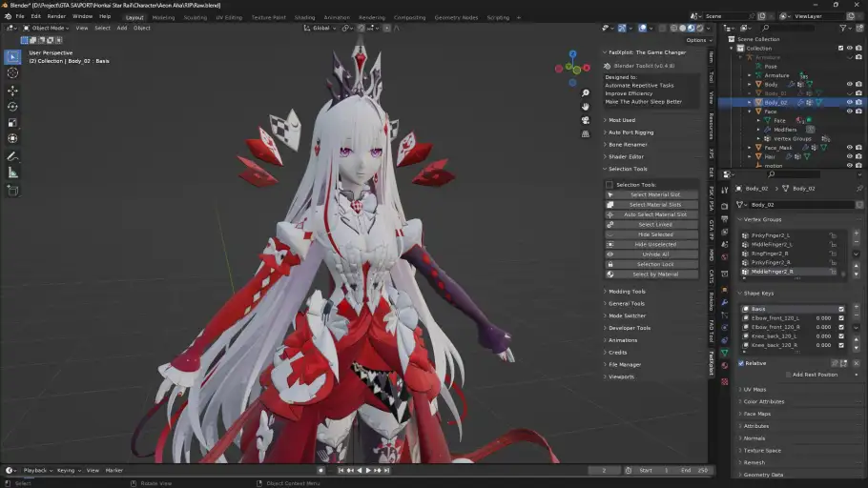Switch to the Shading workspace tab
868x488 pixels.
click(x=304, y=17)
